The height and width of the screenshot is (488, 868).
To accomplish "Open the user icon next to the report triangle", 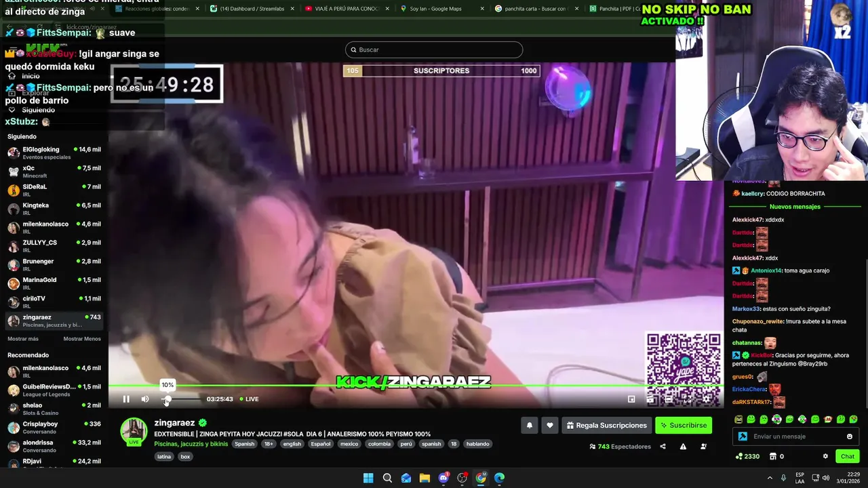I will click(x=703, y=447).
